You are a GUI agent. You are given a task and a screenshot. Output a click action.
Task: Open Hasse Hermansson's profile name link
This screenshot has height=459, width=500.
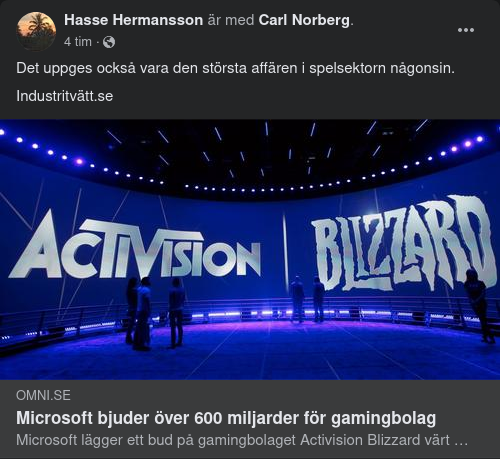pyautogui.click(x=133, y=20)
